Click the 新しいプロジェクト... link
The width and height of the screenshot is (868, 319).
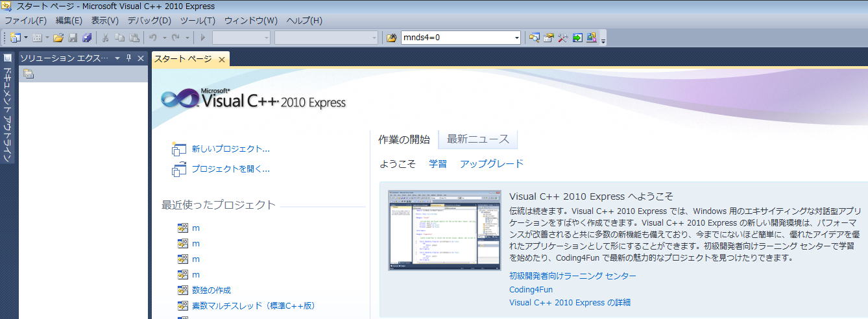(x=230, y=149)
